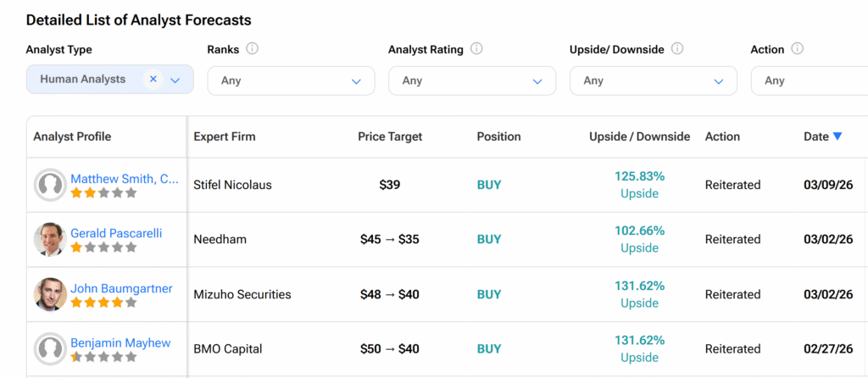Open Matthew Smith analyst profile link
Image resolution: width=868 pixels, height=378 pixels.
click(x=125, y=179)
